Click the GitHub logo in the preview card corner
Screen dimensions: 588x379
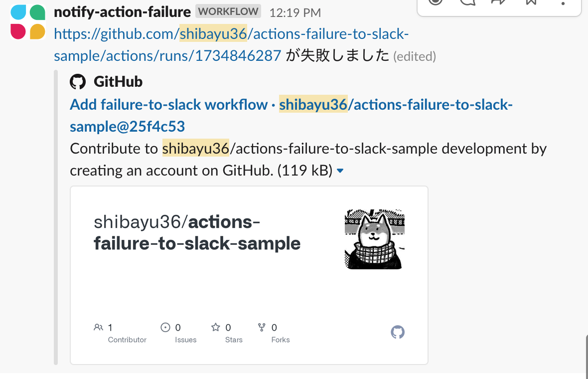[398, 332]
